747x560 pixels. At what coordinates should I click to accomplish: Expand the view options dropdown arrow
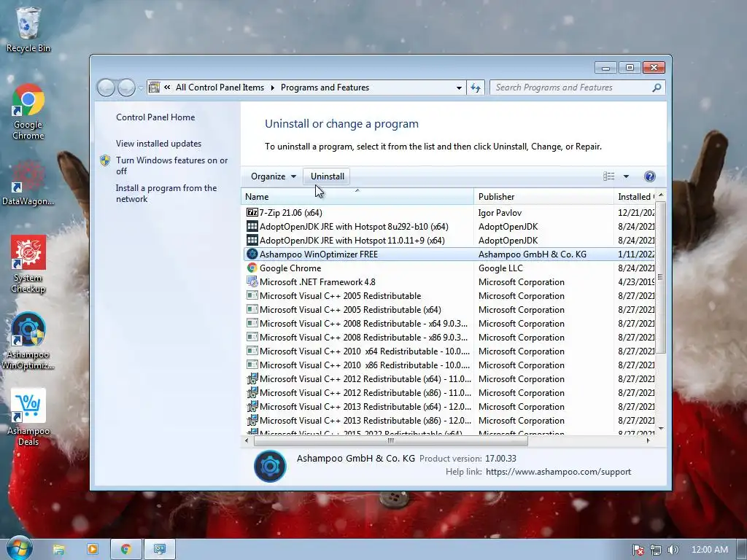click(x=626, y=176)
